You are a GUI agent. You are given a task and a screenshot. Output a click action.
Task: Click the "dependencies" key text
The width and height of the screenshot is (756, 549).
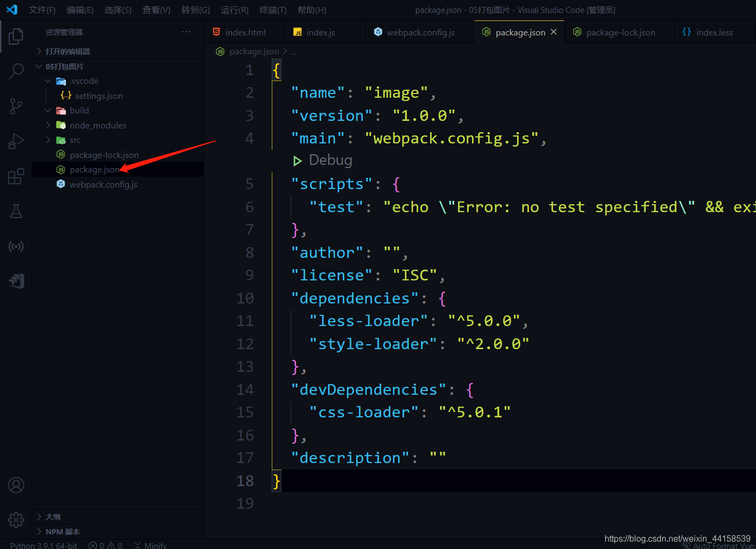(354, 298)
